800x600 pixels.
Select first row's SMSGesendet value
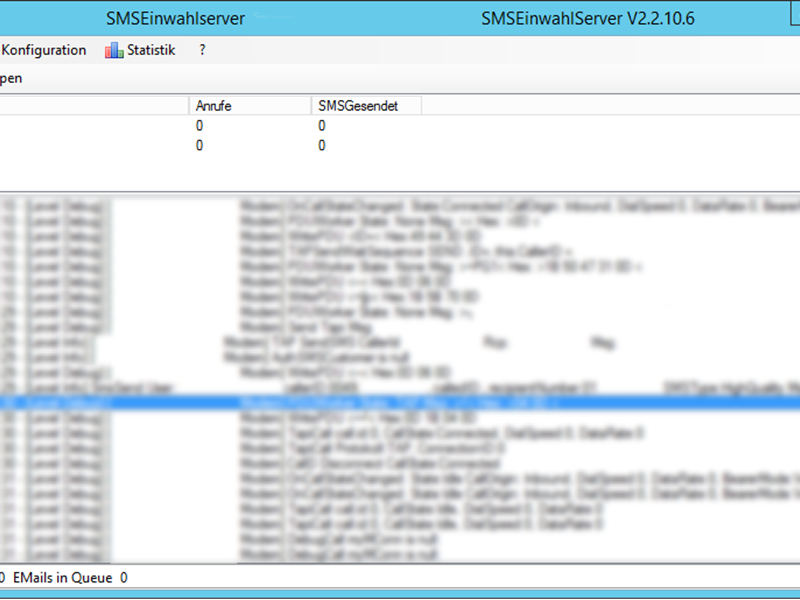(x=322, y=126)
